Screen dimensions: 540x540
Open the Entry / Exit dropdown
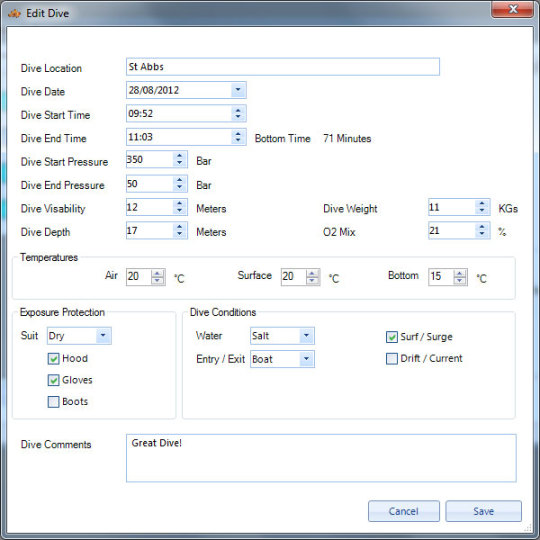click(306, 359)
